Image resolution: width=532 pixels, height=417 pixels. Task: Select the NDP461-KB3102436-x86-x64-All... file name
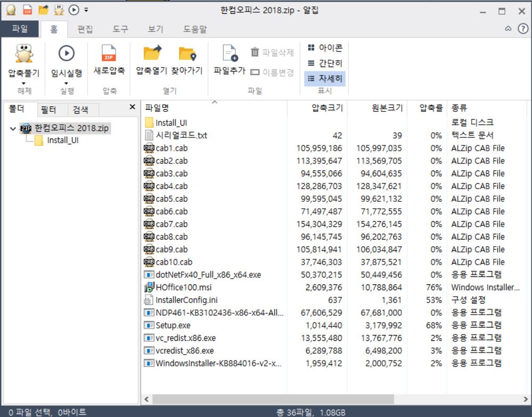pos(219,313)
